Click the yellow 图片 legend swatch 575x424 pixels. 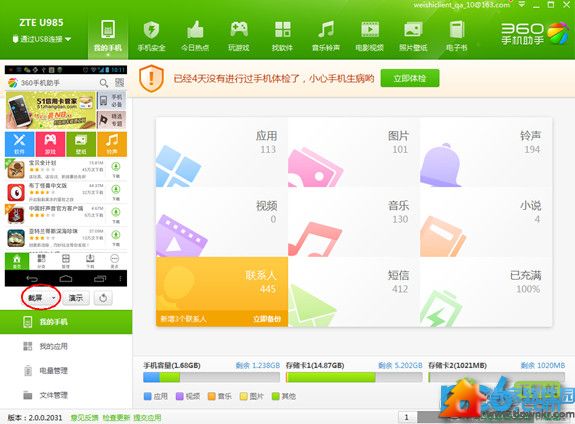pyautogui.click(x=243, y=396)
